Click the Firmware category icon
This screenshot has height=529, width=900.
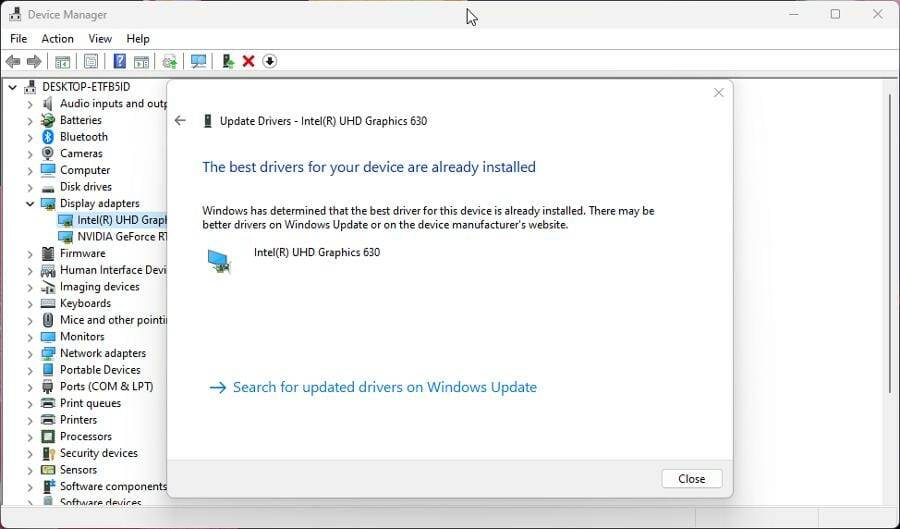(48, 253)
